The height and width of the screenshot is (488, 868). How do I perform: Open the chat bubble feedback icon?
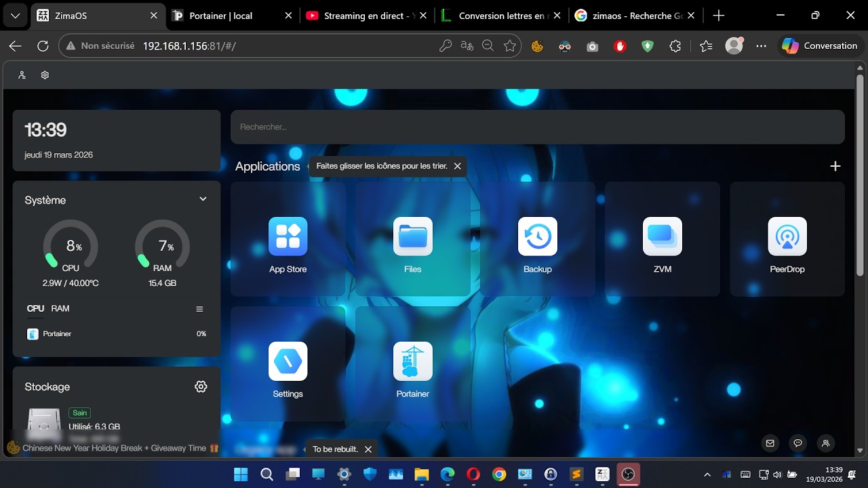pyautogui.click(x=797, y=443)
